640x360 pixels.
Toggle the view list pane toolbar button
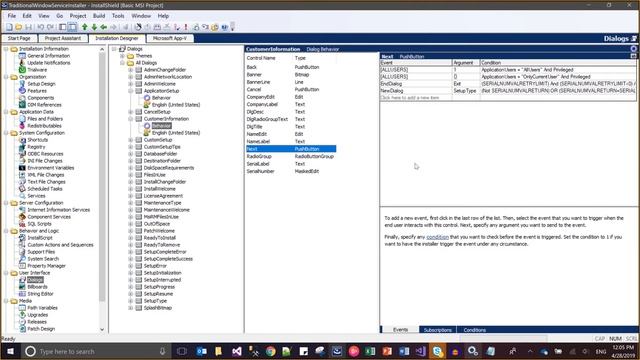click(x=62, y=27)
